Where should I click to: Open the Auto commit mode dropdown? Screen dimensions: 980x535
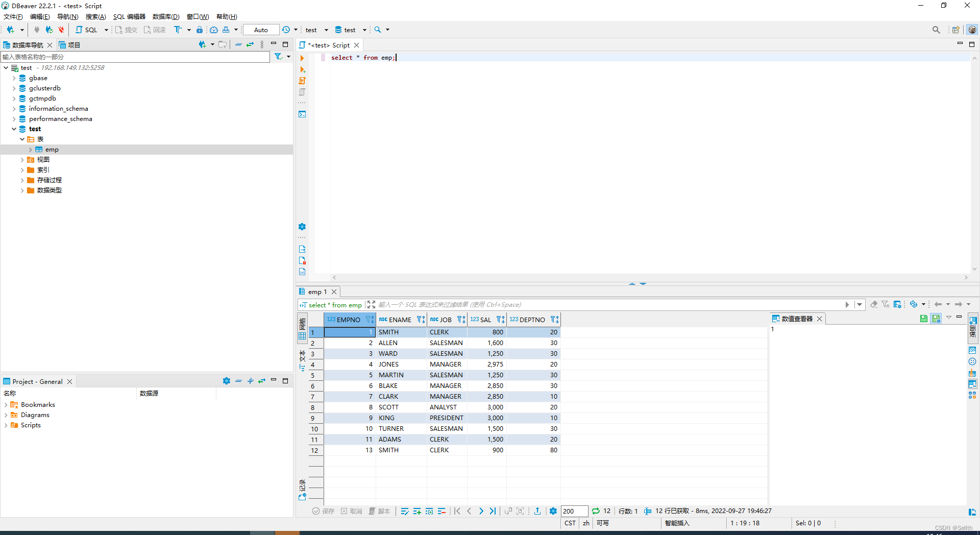[261, 30]
